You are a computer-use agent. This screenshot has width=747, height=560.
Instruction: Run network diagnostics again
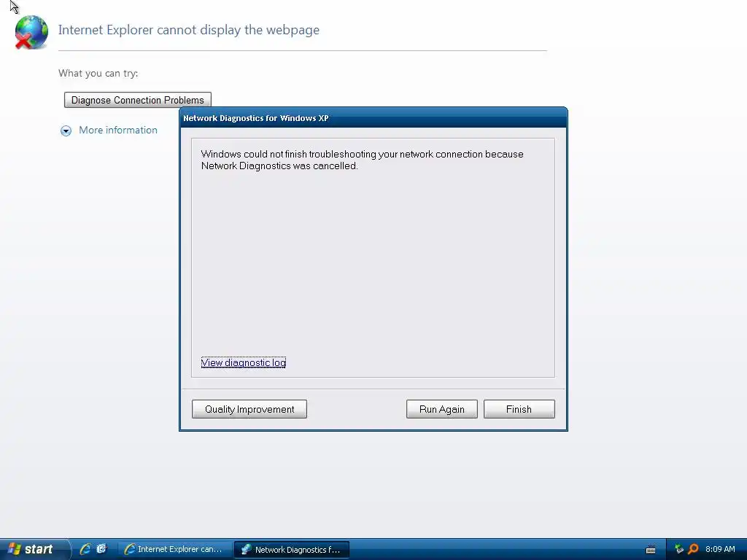click(x=441, y=409)
